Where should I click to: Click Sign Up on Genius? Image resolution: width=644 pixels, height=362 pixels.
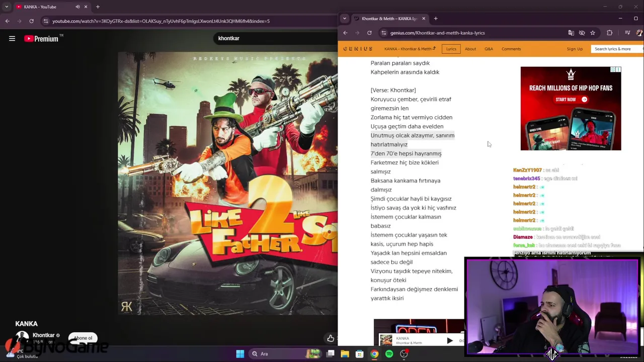575,49
